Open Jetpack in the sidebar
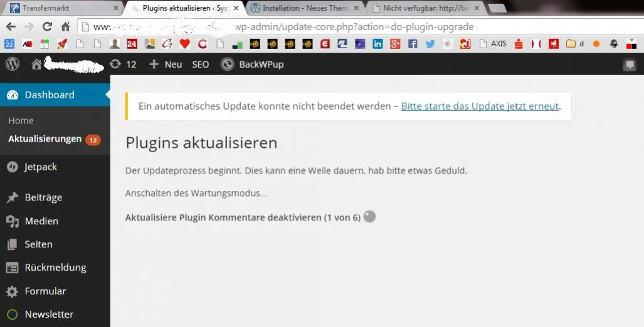Viewport: 644px width, 327px height. [40, 167]
